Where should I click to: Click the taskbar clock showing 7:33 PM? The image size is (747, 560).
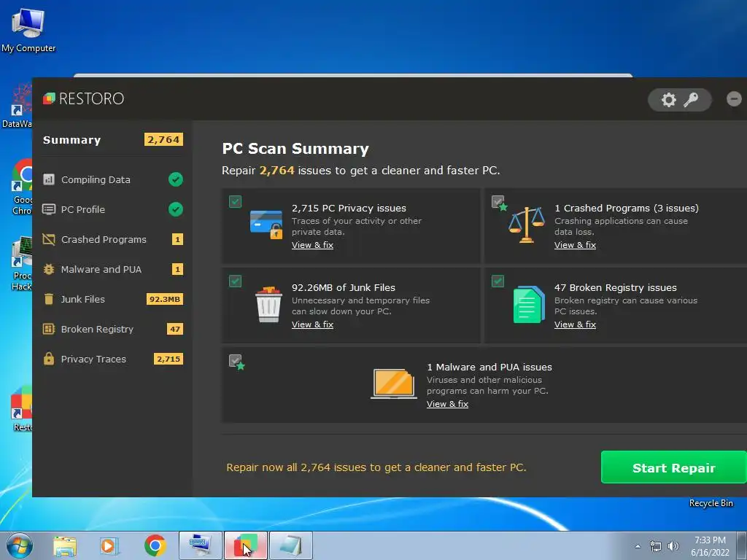click(710, 546)
